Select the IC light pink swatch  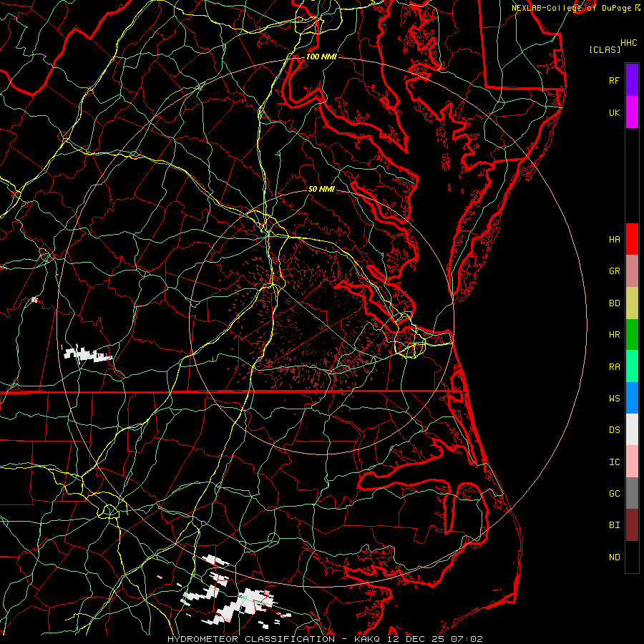click(632, 462)
